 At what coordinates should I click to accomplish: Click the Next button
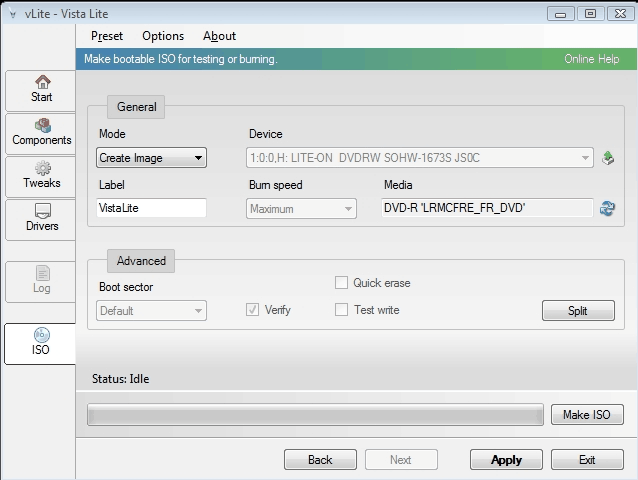pos(401,460)
